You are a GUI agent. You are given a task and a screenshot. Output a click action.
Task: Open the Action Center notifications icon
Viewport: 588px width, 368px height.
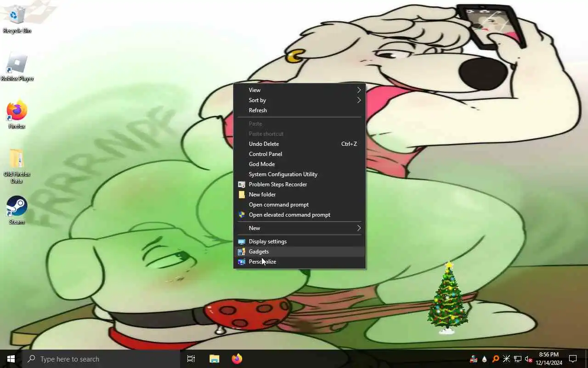click(x=573, y=359)
